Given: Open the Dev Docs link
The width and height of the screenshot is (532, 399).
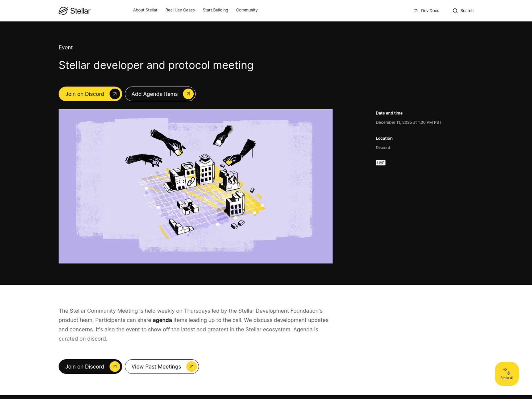Looking at the screenshot, I should [x=430, y=11].
